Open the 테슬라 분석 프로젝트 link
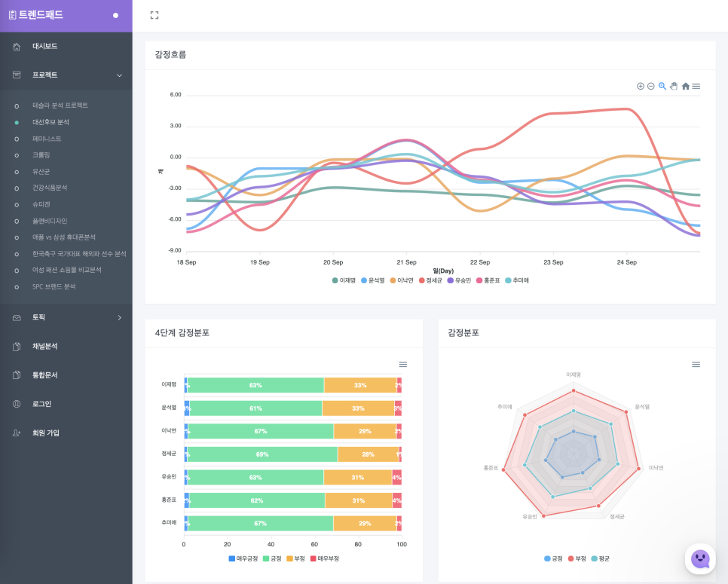The image size is (728, 584). (x=60, y=105)
